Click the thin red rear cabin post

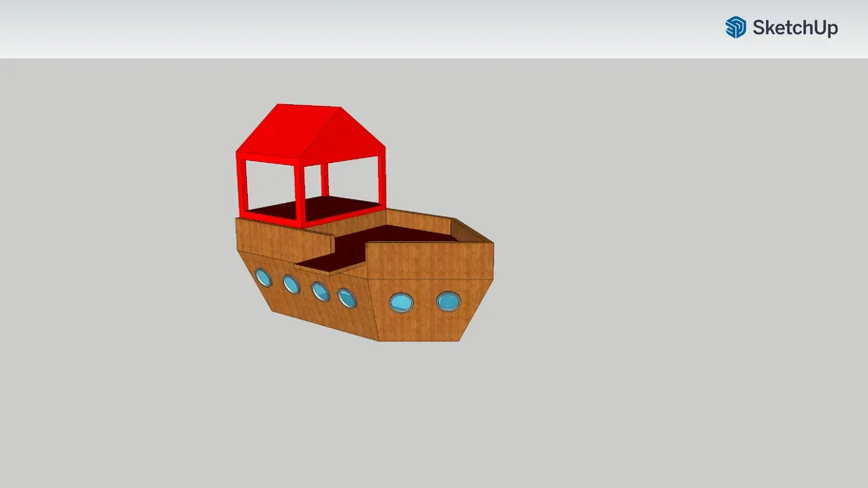click(324, 181)
